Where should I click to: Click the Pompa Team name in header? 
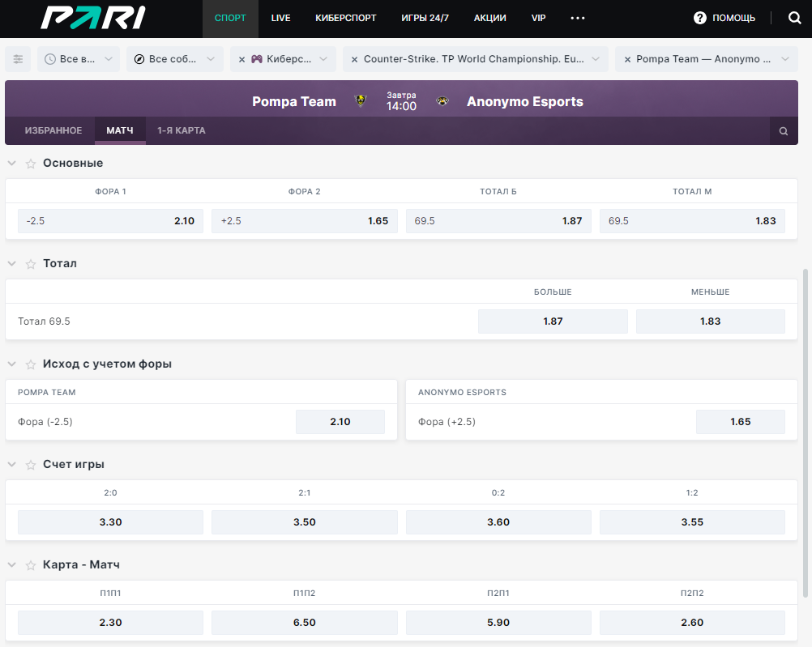pos(294,101)
